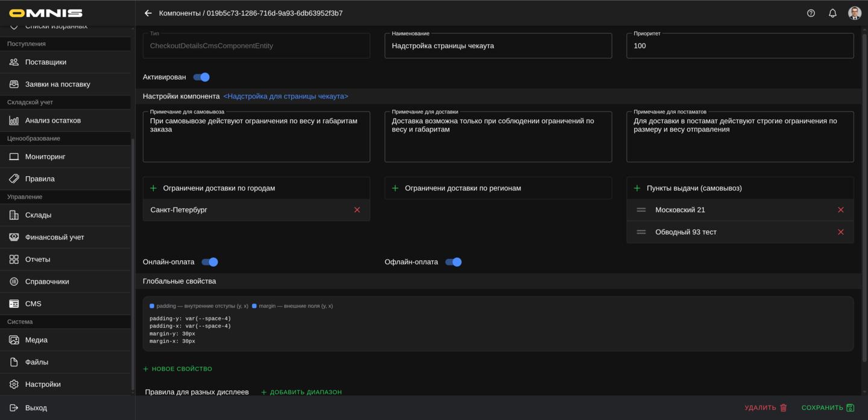Click the back arrow in the header
868x420 pixels.
148,12
